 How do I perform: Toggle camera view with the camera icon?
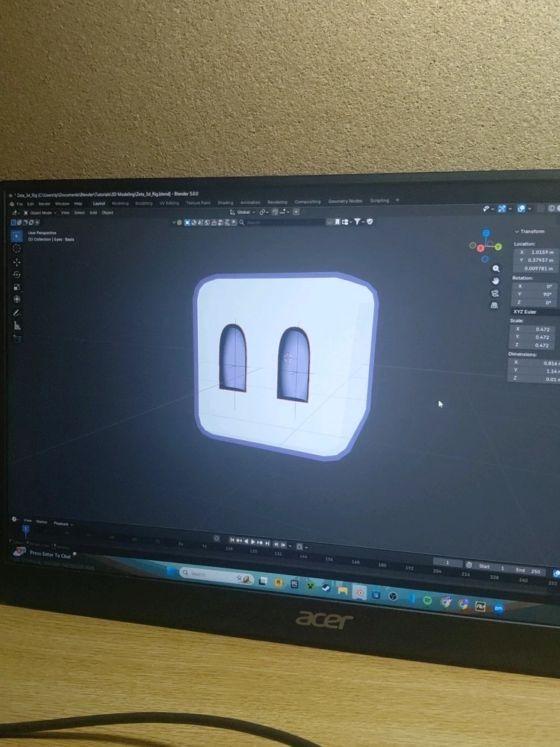tap(494, 293)
